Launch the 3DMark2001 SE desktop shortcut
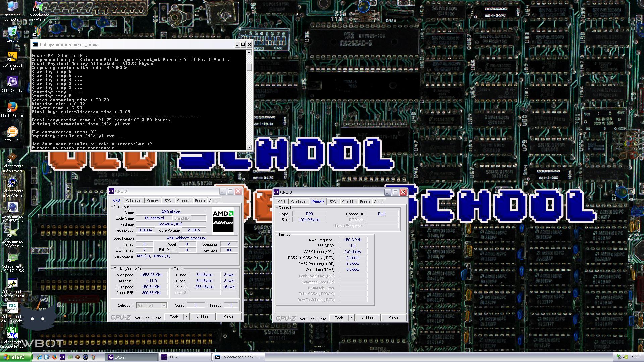 point(12,61)
